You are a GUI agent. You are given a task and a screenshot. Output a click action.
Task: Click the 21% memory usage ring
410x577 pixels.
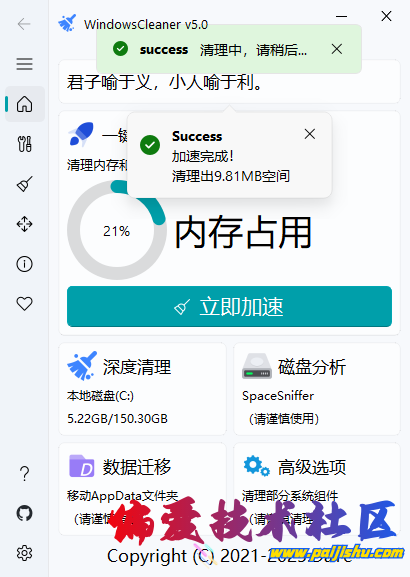(117, 231)
